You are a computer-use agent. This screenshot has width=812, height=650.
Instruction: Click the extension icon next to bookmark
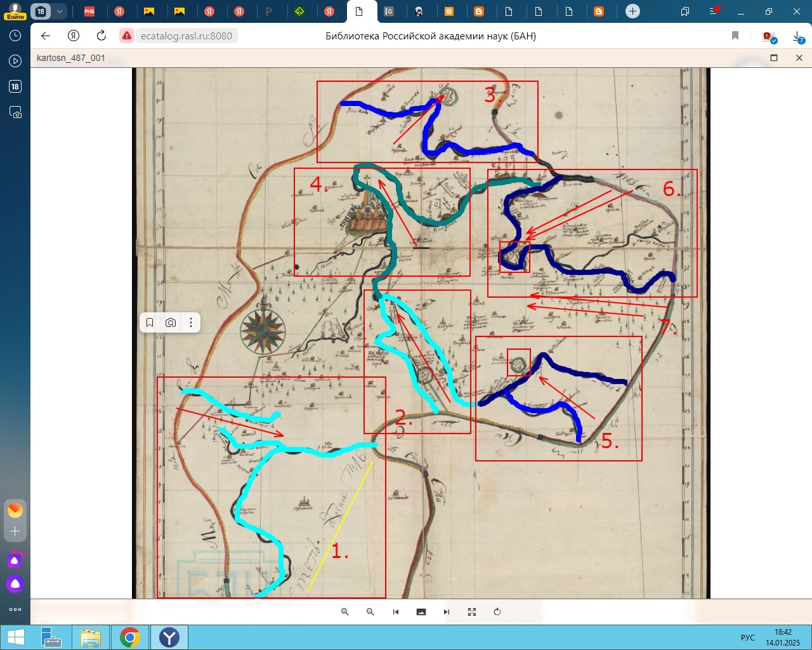point(769,36)
